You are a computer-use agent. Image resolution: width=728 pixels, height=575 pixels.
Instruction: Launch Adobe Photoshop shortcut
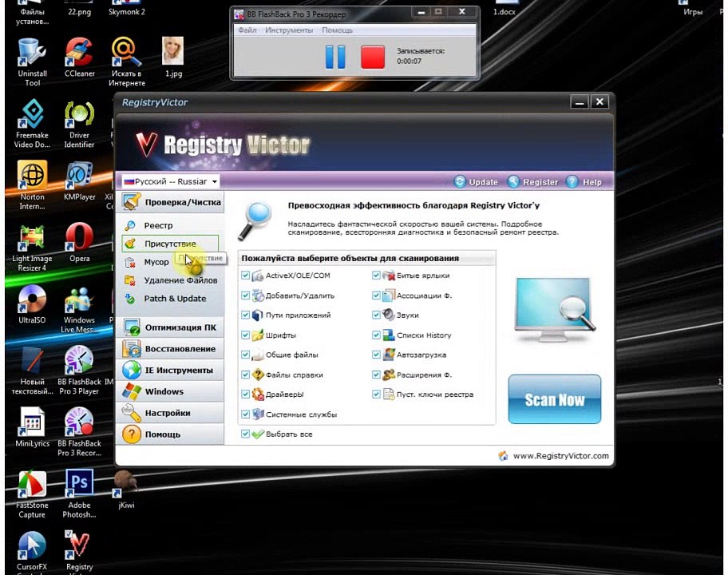[x=79, y=494]
